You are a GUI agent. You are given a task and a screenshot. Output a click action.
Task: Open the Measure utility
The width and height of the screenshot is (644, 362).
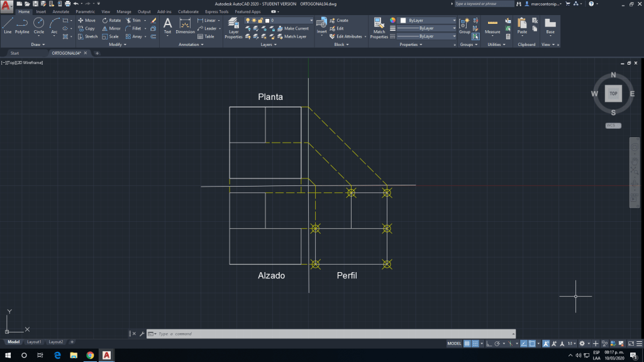point(492,25)
